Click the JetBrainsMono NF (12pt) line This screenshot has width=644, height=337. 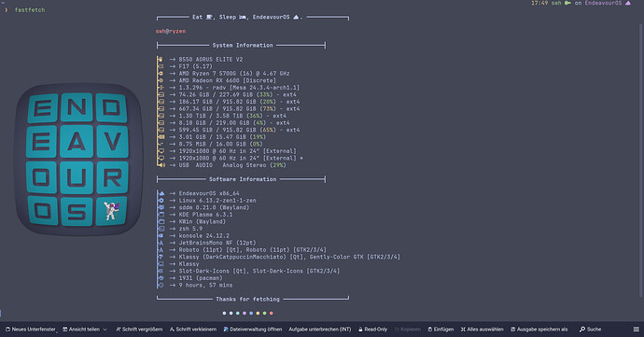pyautogui.click(x=217, y=243)
